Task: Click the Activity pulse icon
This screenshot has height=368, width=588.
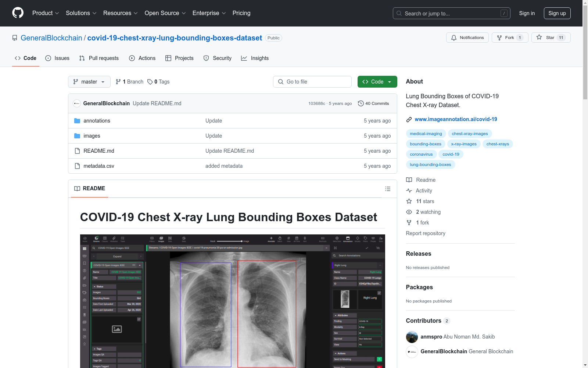Action: tap(409, 191)
